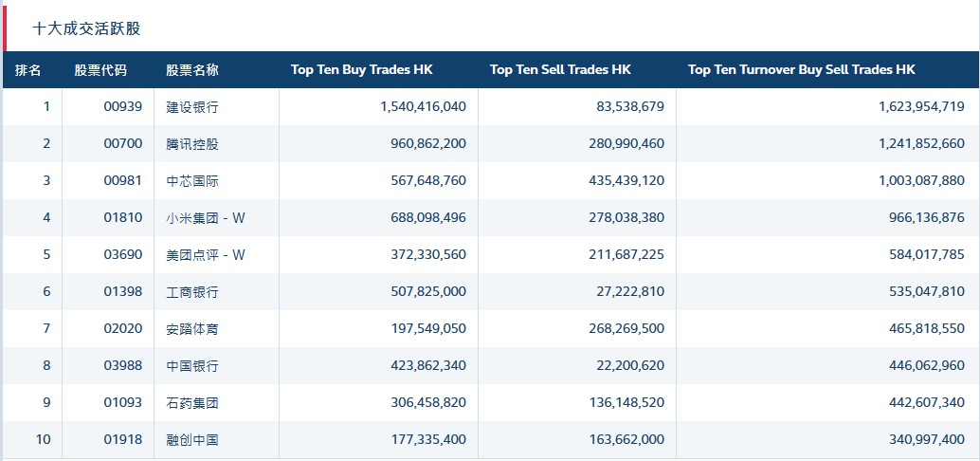Screen dimensions: 980x461
Task: Click stock name 安踏体育
Action: [192, 329]
